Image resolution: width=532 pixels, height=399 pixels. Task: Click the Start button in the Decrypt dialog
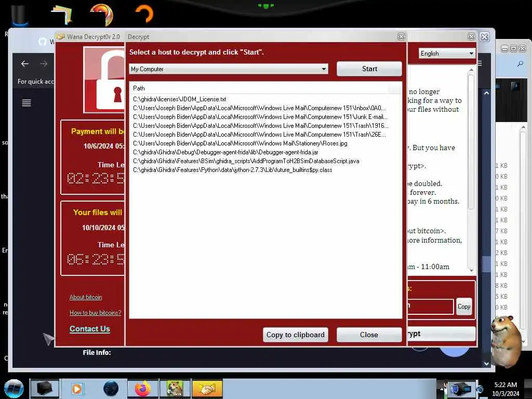(369, 69)
